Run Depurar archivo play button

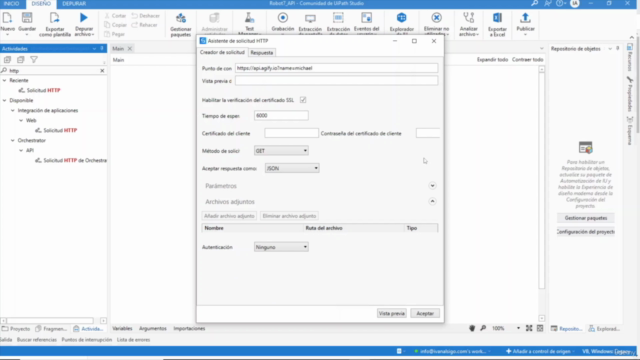pos(84,18)
